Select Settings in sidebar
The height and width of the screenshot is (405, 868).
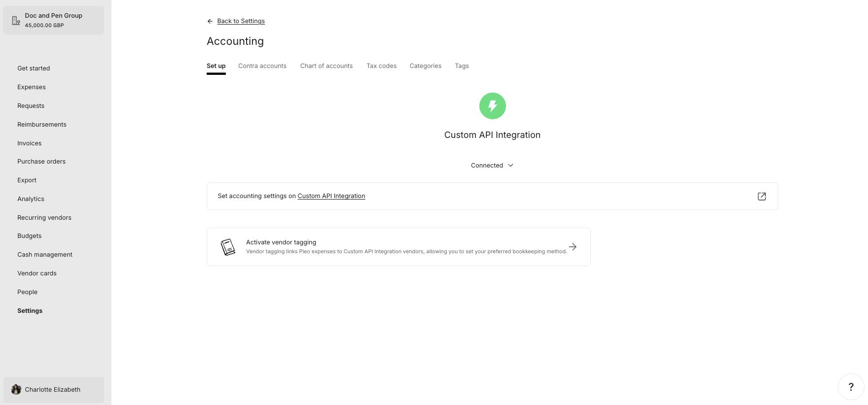pyautogui.click(x=30, y=311)
